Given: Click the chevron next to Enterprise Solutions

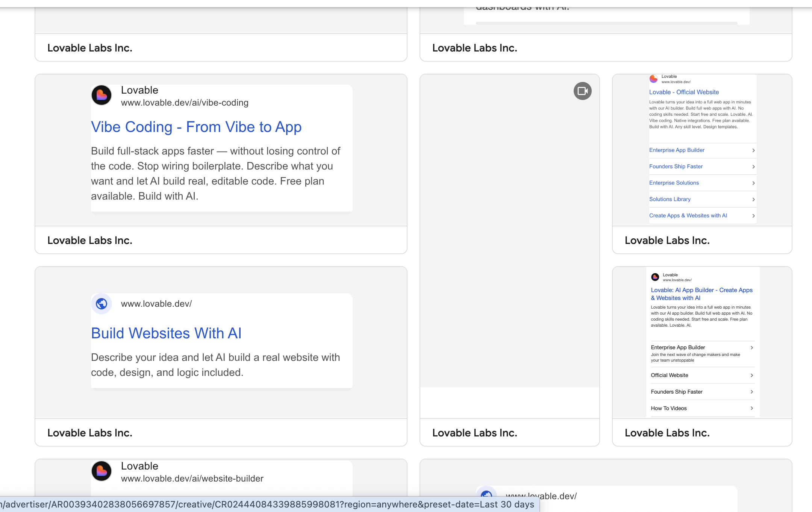Looking at the screenshot, I should (753, 183).
